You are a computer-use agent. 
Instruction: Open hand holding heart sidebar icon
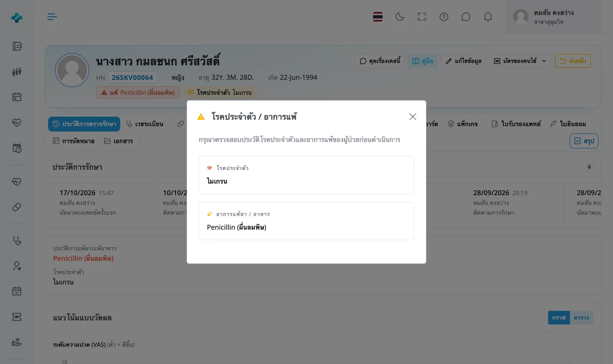(x=17, y=342)
